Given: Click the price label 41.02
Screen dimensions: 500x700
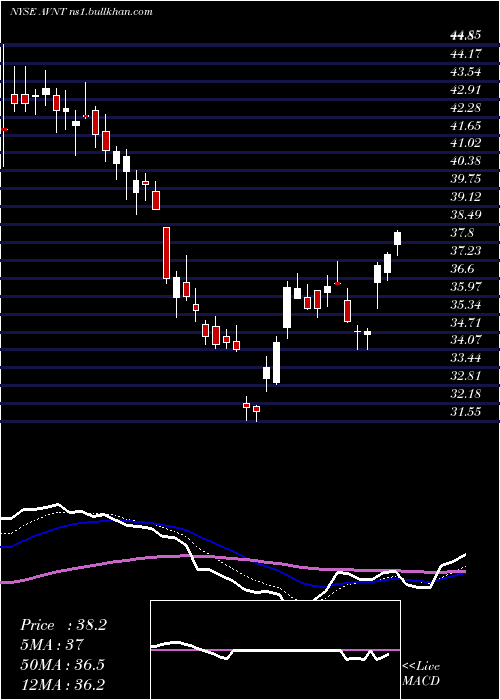Looking at the screenshot, I should tap(466, 143).
